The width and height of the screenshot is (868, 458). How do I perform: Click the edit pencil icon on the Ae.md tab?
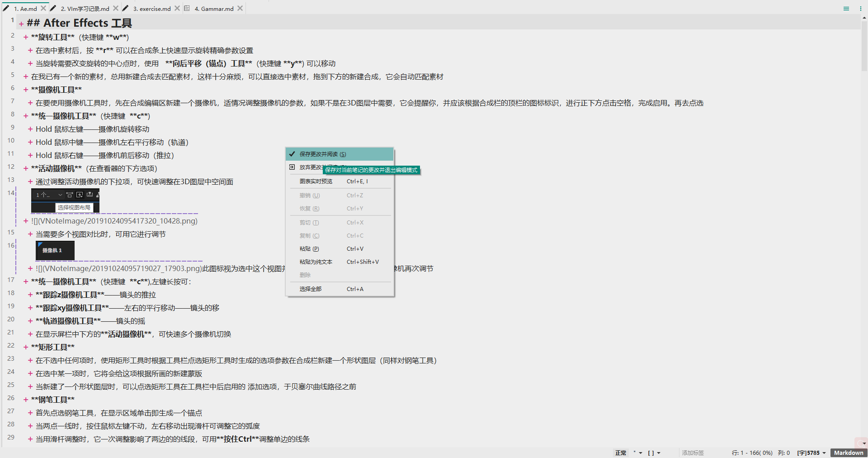tap(6, 8)
